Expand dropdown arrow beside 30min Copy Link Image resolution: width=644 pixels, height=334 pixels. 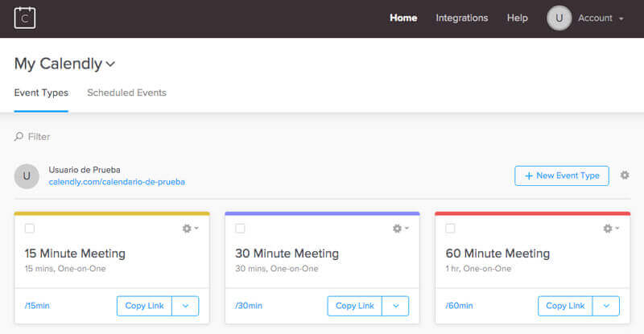(395, 306)
